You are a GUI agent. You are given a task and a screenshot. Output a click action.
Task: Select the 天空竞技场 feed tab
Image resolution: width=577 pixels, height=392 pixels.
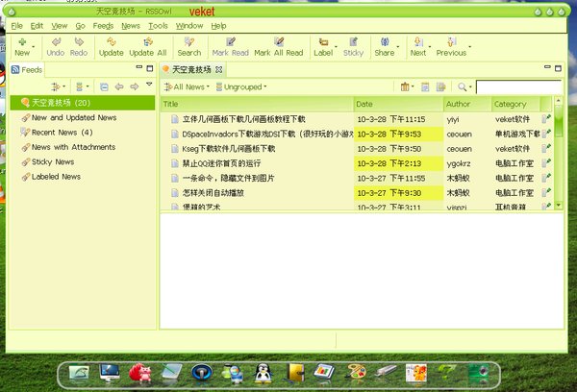(x=193, y=69)
